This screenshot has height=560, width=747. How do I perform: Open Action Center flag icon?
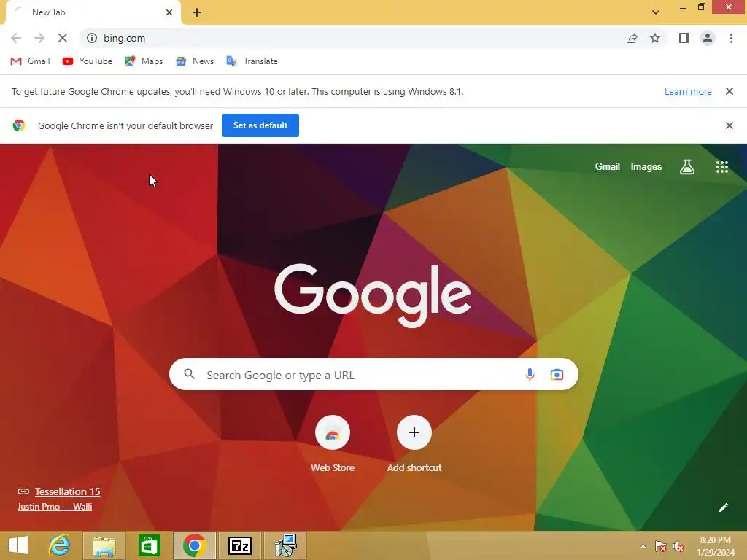pyautogui.click(x=660, y=546)
